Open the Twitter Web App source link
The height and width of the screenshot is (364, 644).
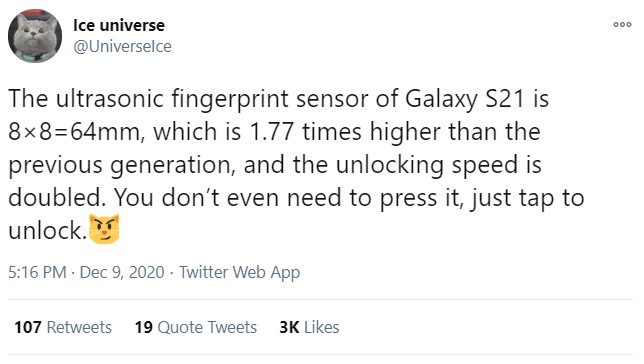coord(239,272)
